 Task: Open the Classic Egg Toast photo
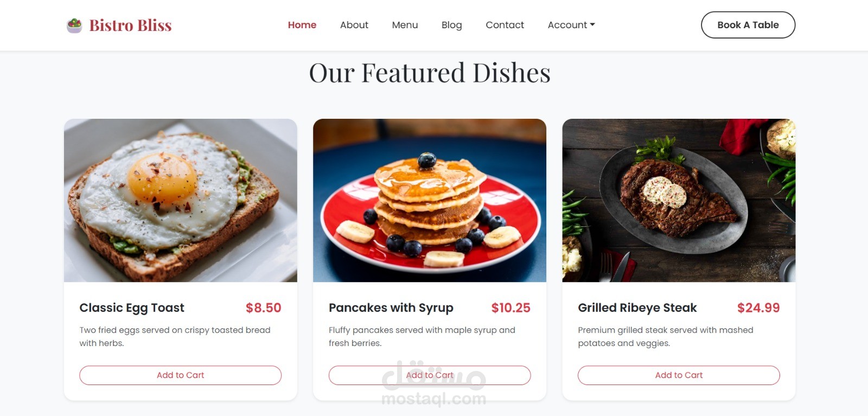tap(181, 201)
